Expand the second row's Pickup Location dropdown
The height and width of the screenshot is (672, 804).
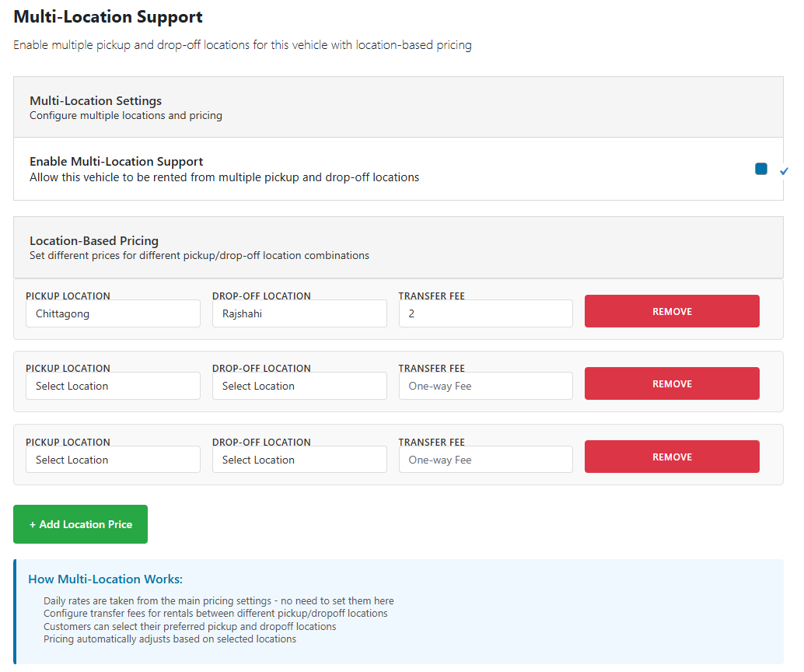coord(113,386)
